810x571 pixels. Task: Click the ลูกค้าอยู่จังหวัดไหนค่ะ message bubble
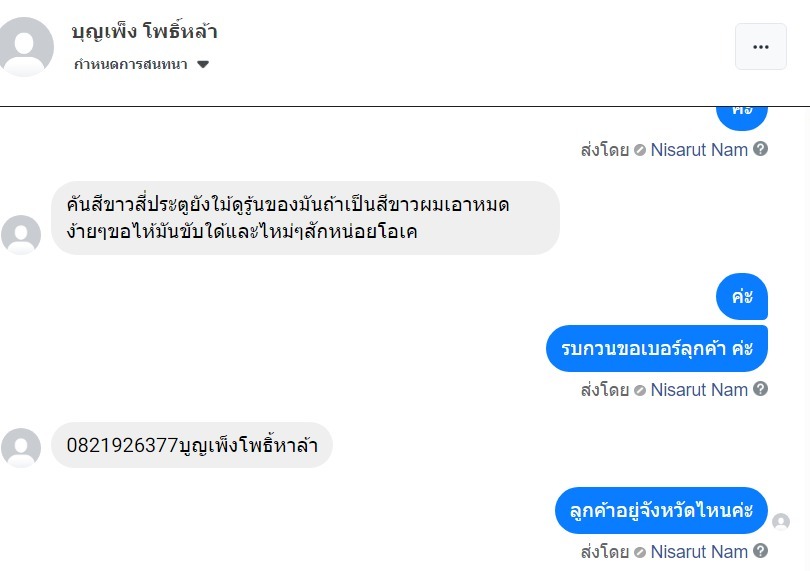(661, 511)
